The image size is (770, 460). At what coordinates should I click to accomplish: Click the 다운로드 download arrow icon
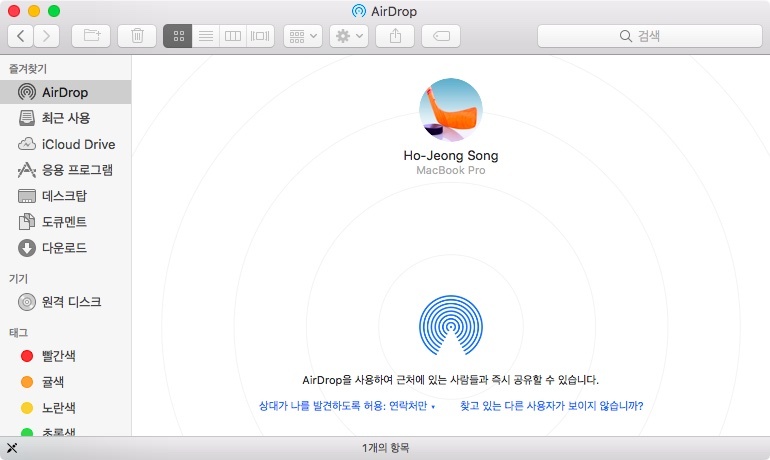(x=27, y=248)
